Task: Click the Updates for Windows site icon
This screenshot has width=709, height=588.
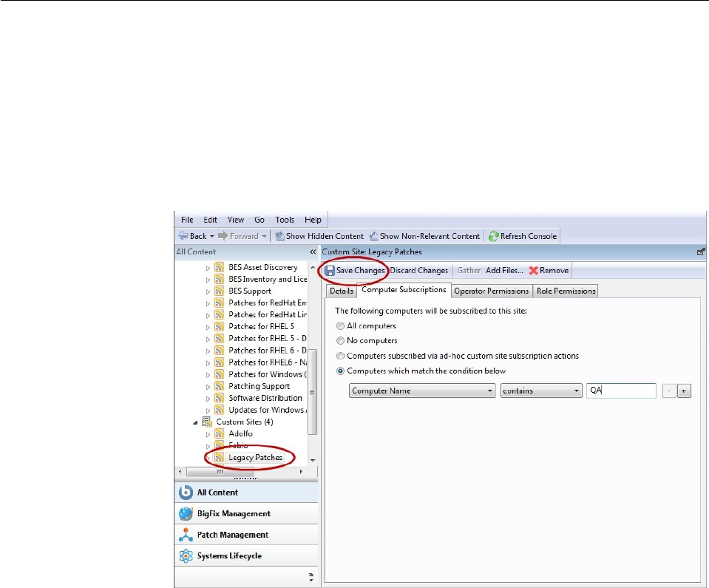Action: (220, 410)
